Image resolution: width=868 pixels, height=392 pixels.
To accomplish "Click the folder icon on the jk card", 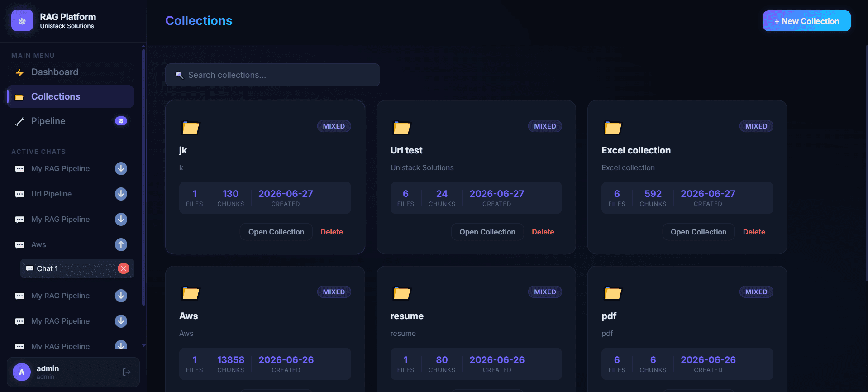I will click(191, 128).
